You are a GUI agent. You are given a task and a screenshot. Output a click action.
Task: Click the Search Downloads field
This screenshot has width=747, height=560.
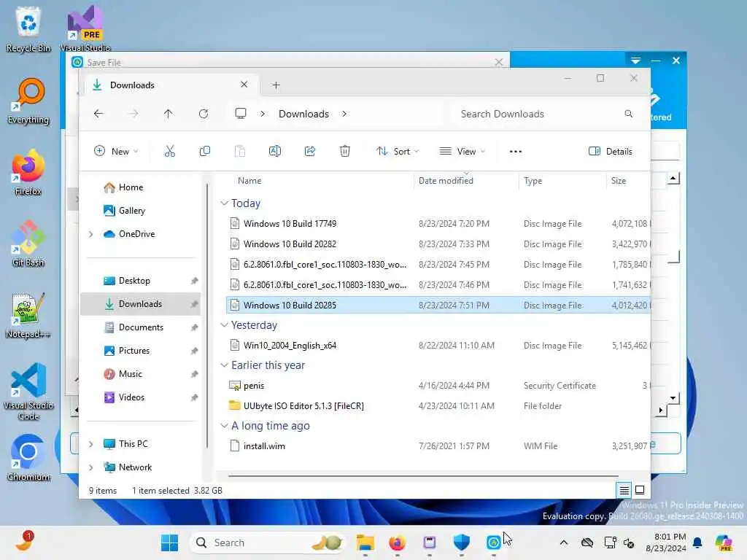tap(546, 114)
